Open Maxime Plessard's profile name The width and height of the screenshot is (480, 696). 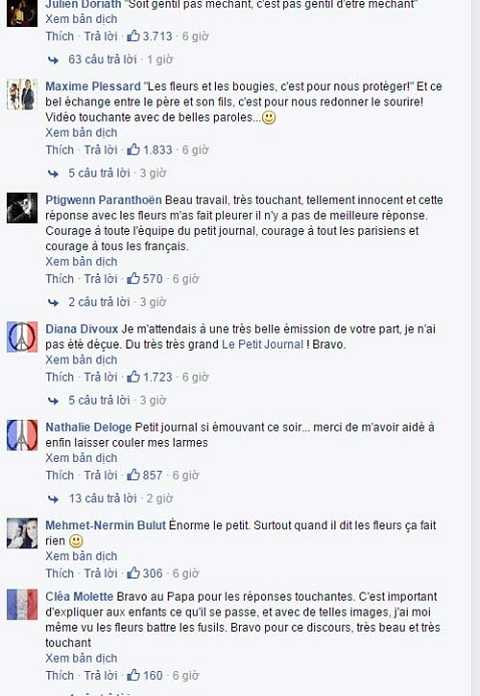click(93, 86)
